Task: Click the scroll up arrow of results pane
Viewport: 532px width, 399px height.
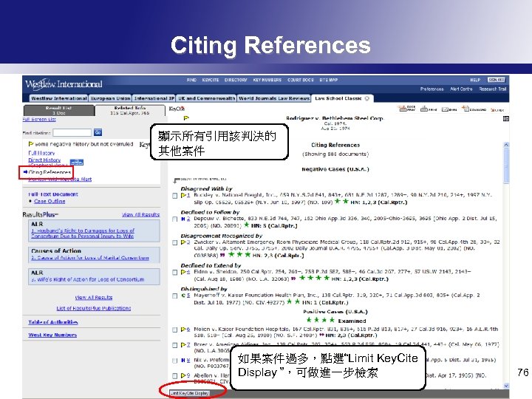Action: (506, 145)
